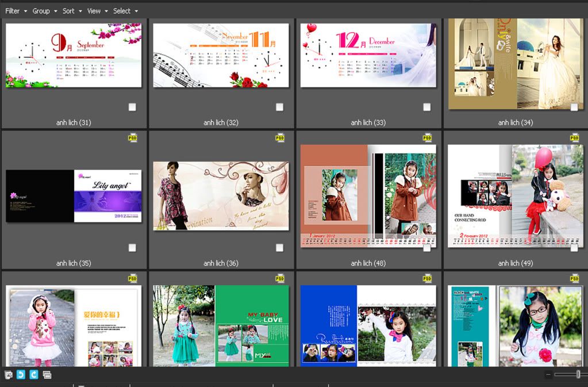Screen dimensions: 588x387
Task: Select the blue-panel girl in white thumbnail
Action: (x=368, y=325)
